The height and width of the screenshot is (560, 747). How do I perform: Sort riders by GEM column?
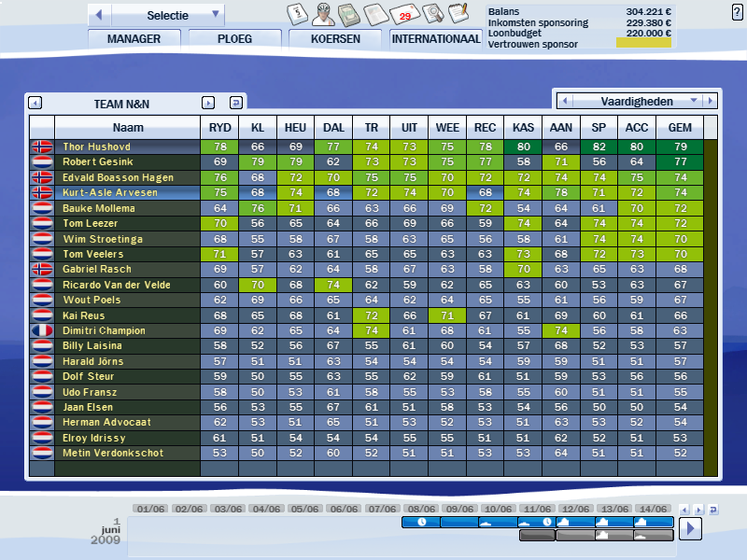pos(679,127)
